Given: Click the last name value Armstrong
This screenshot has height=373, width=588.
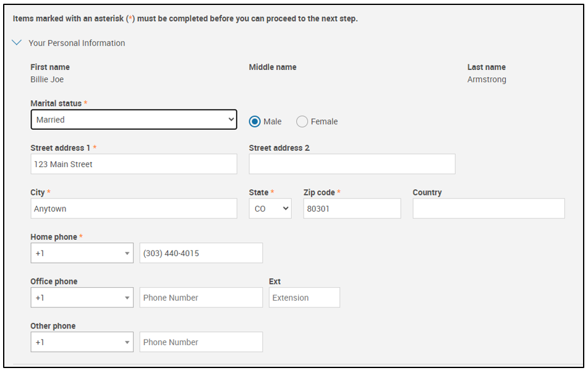Looking at the screenshot, I should click(487, 80).
